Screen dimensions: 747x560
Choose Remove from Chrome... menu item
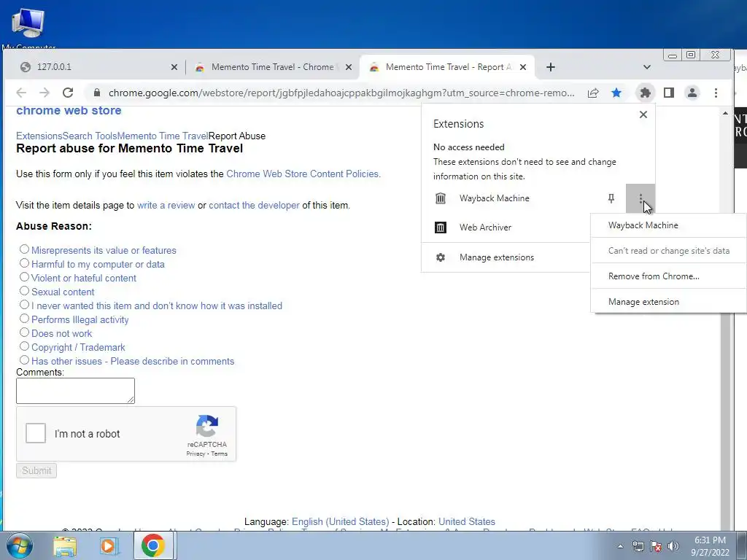[x=668, y=276]
